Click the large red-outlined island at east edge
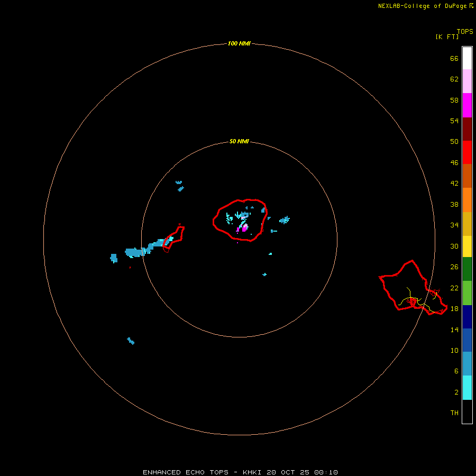476x476 pixels. click(x=413, y=288)
